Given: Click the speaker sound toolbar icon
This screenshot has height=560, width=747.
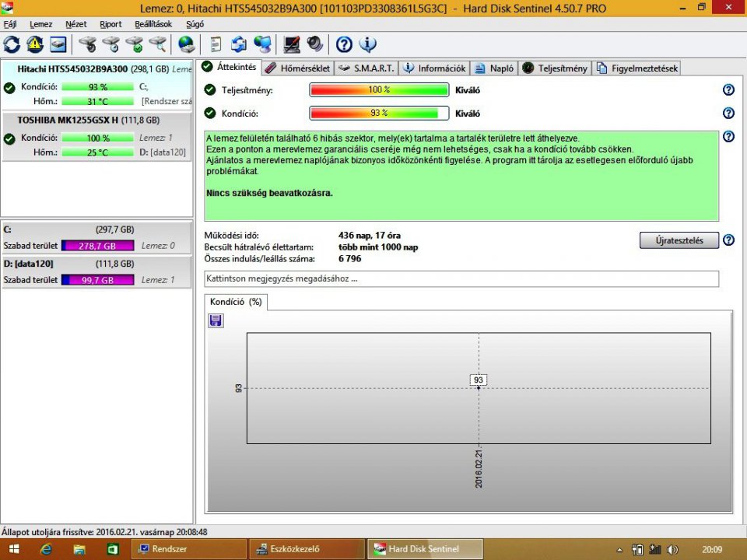Looking at the screenshot, I should click(315, 45).
